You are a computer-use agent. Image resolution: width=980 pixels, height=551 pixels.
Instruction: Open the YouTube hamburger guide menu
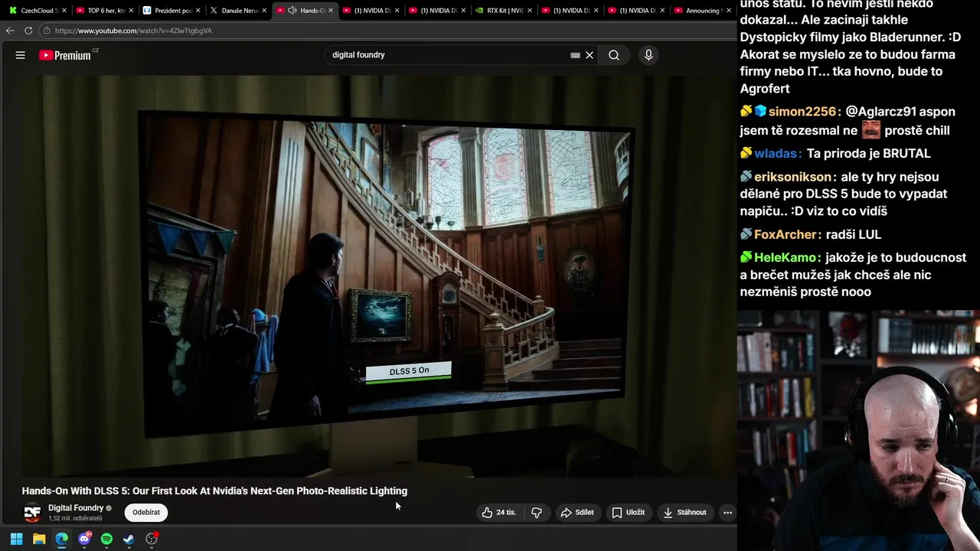(x=21, y=55)
